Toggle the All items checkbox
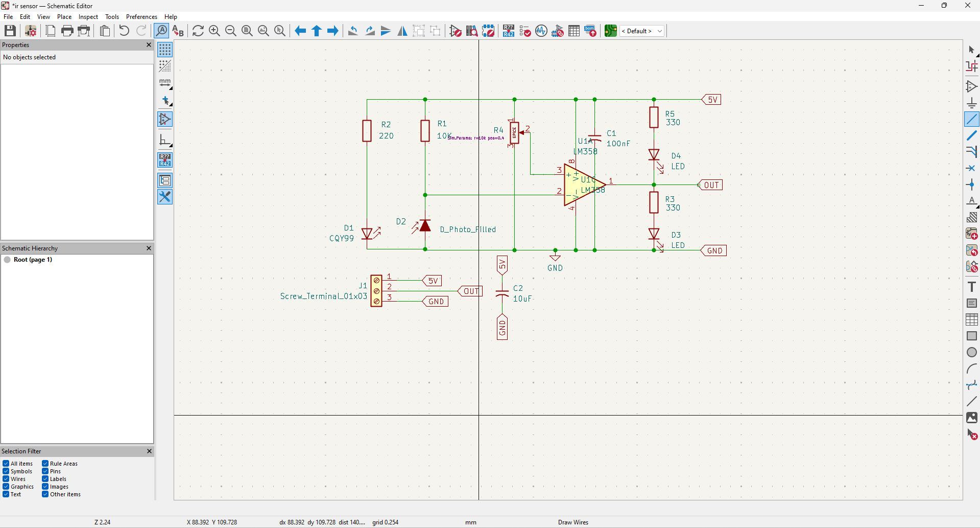 click(6, 464)
